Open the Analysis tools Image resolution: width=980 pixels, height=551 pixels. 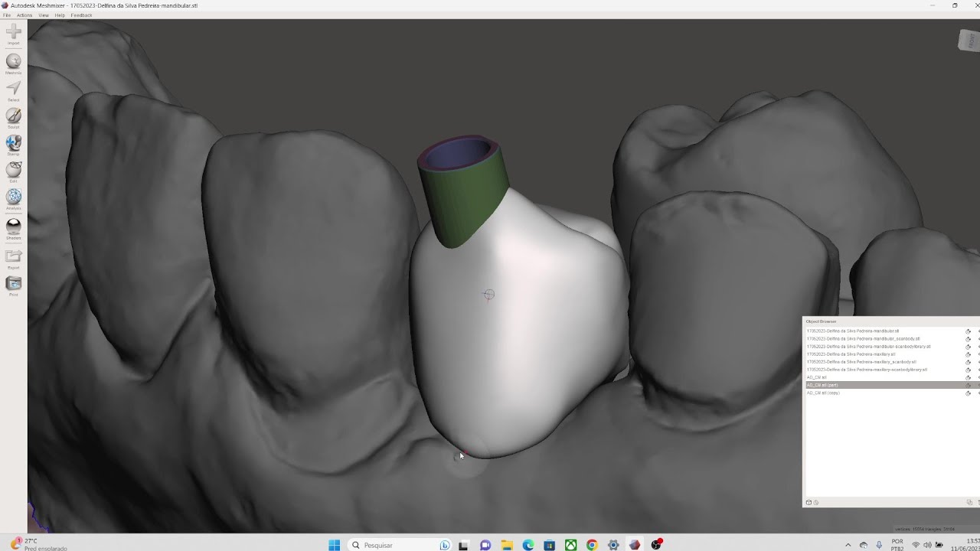pyautogui.click(x=14, y=199)
